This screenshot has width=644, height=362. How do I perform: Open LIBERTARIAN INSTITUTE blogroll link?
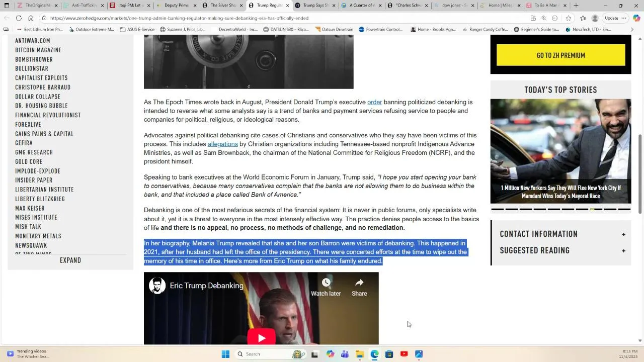click(44, 190)
